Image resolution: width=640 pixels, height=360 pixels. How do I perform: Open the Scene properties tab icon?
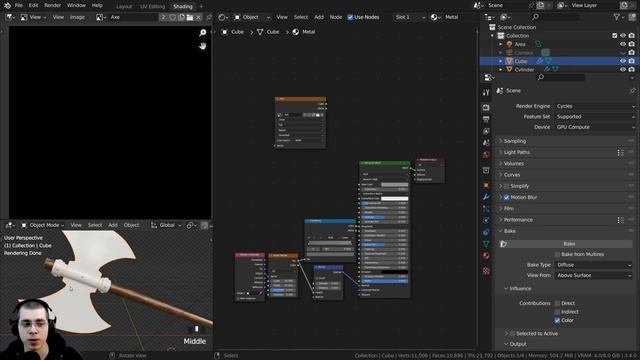(x=486, y=143)
